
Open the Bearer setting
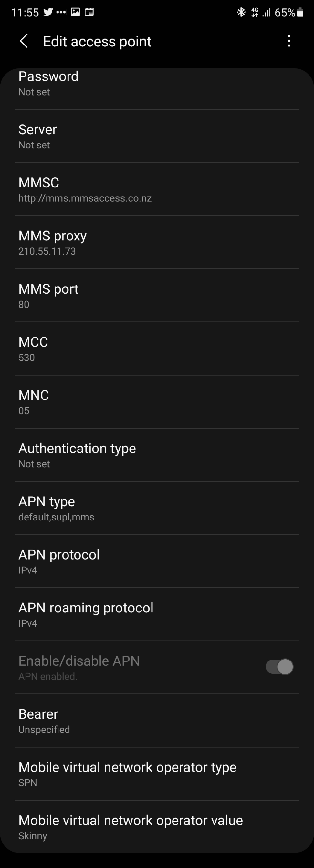point(157,721)
